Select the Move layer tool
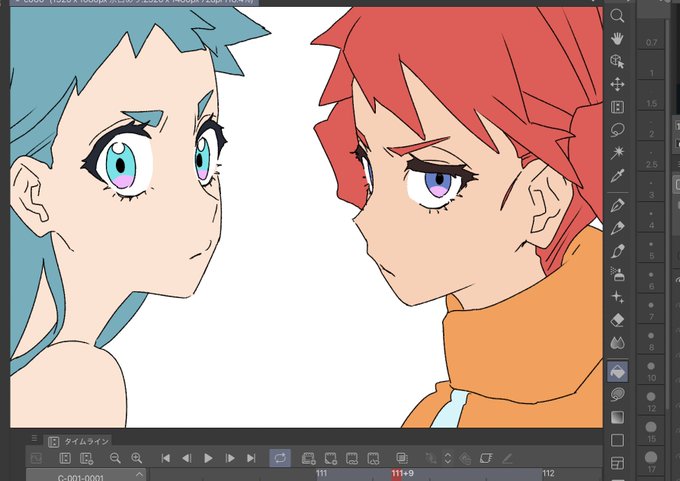Viewport: 680px width, 481px height. point(617,84)
